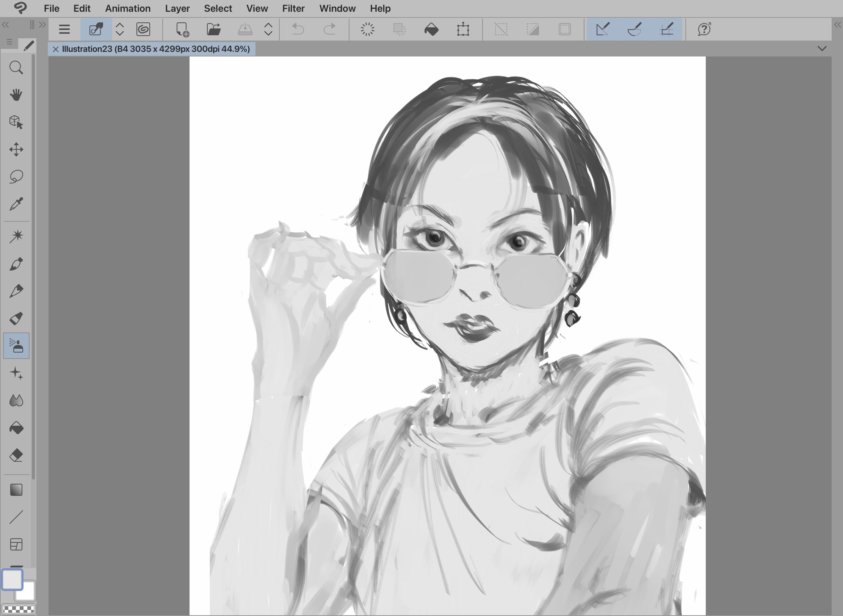Open the Window menu

click(x=337, y=8)
